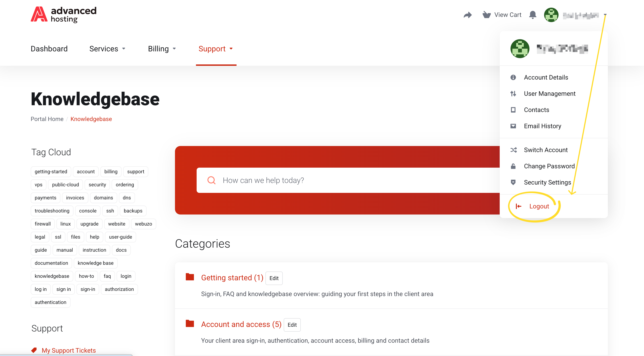The image size is (644, 356).
Task: Select Logout from the dropdown
Action: coord(539,206)
